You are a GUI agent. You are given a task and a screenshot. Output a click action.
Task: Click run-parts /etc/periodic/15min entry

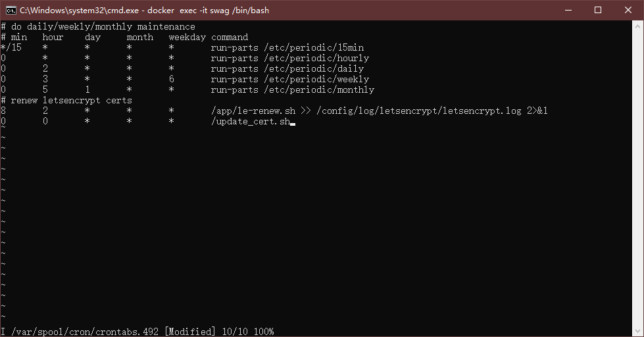pyautogui.click(x=287, y=47)
